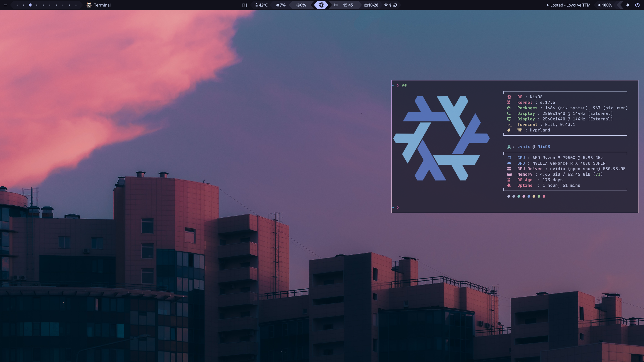Switch to the second workspace dot
Screen dimensions: 644x362
[x=24, y=5]
